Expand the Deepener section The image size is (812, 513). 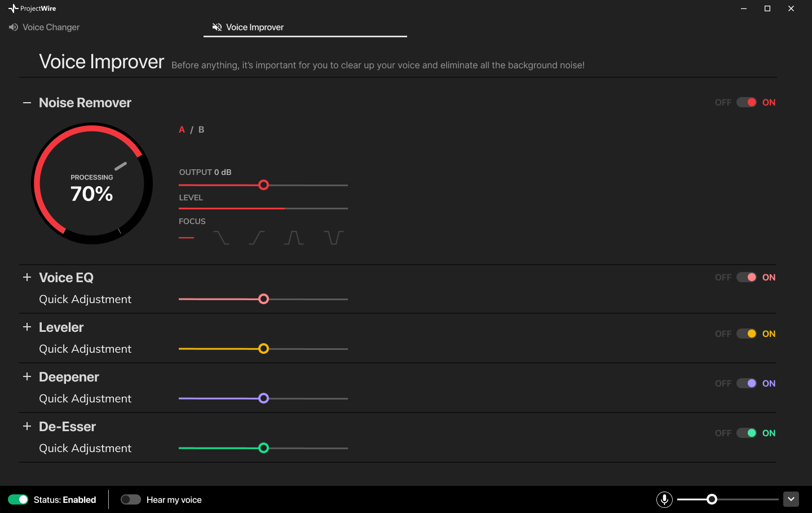click(x=27, y=376)
